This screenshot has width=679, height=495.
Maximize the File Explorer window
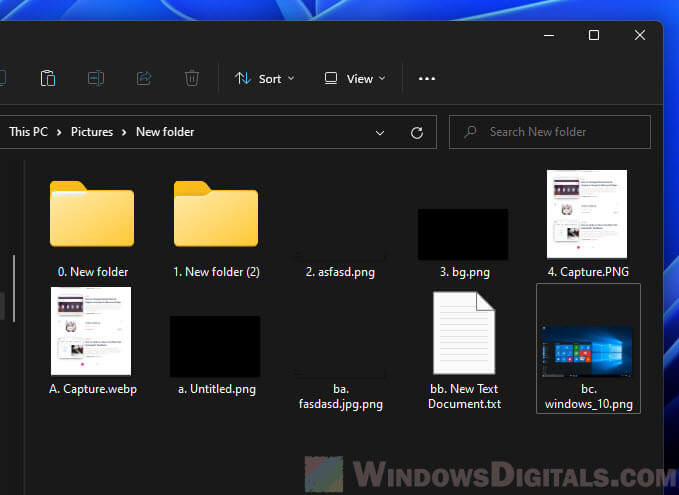coord(593,35)
